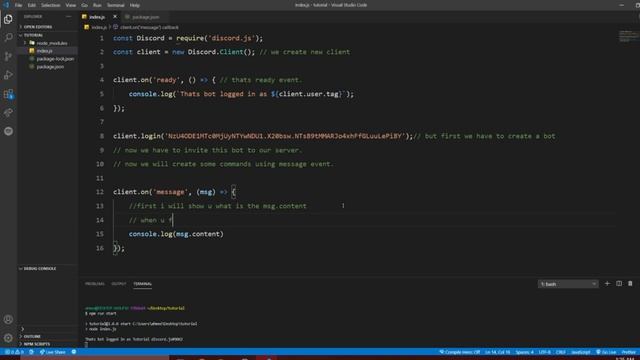
Task: Expand the node_modules folder
Action: [x=51, y=43]
